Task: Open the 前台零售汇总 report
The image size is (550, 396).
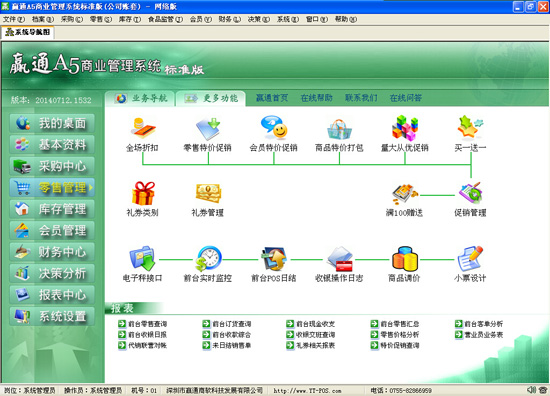Action: [x=395, y=324]
